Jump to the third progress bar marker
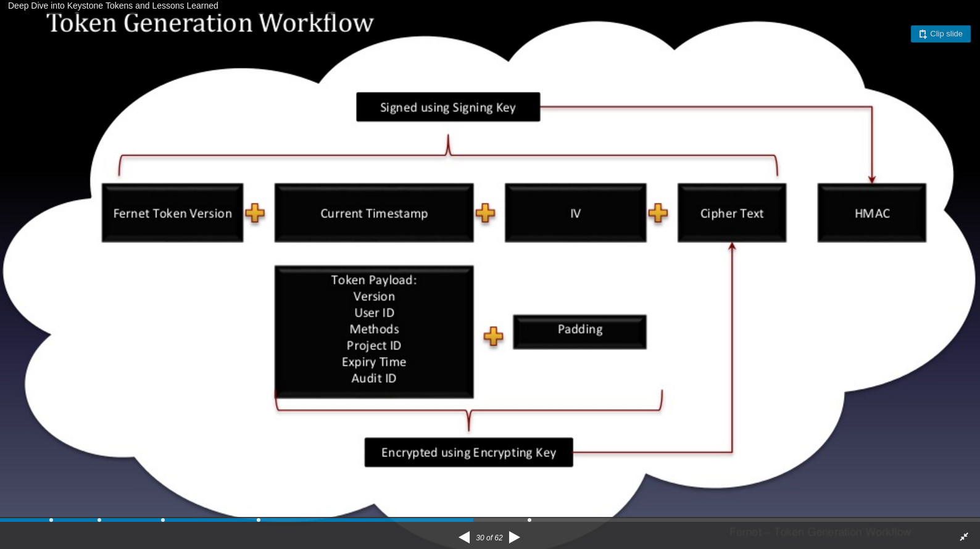The image size is (980, 549). pyautogui.click(x=163, y=520)
